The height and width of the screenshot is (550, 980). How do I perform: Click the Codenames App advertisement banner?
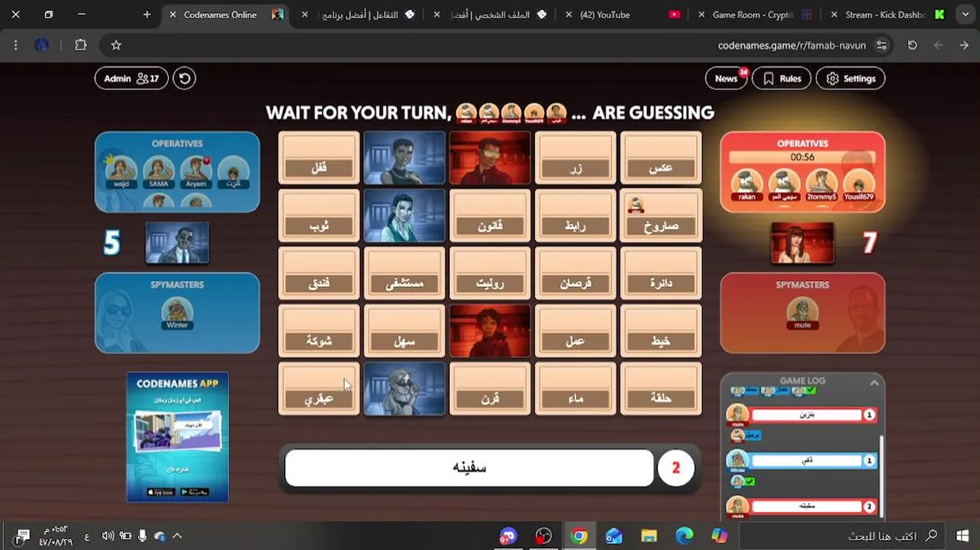pyautogui.click(x=177, y=437)
